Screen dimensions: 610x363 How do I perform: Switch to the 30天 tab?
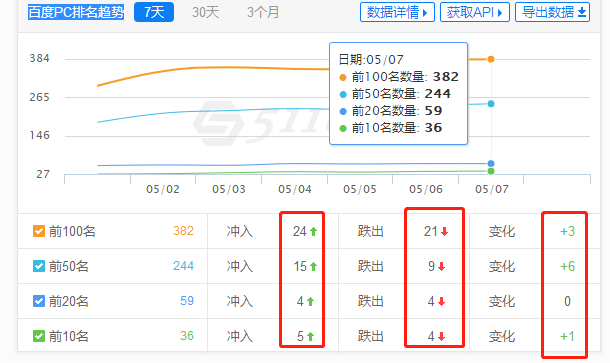tap(205, 12)
